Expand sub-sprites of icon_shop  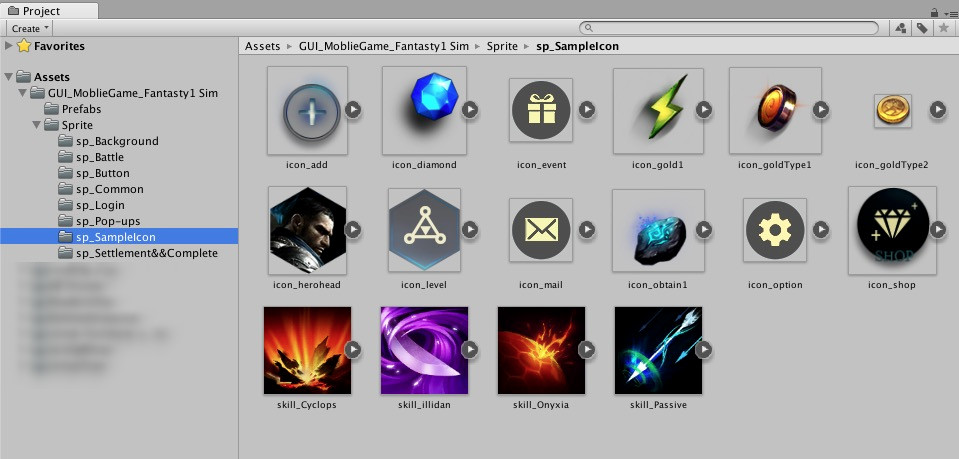(x=938, y=230)
